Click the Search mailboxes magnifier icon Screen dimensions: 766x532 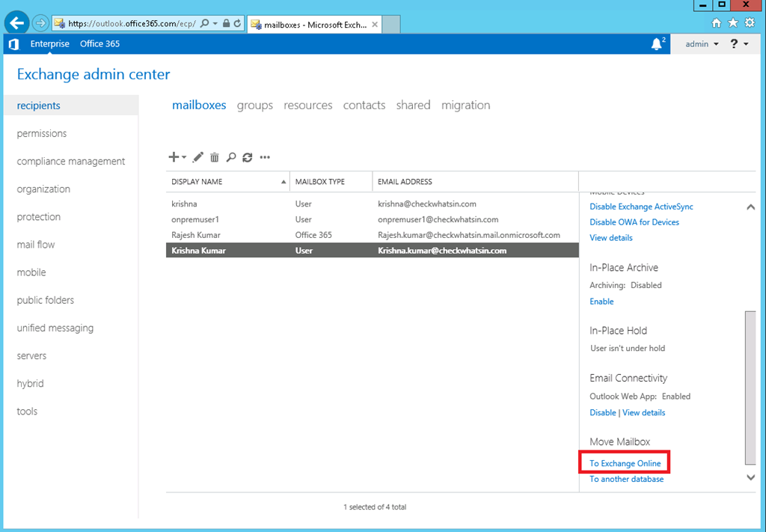tap(231, 157)
